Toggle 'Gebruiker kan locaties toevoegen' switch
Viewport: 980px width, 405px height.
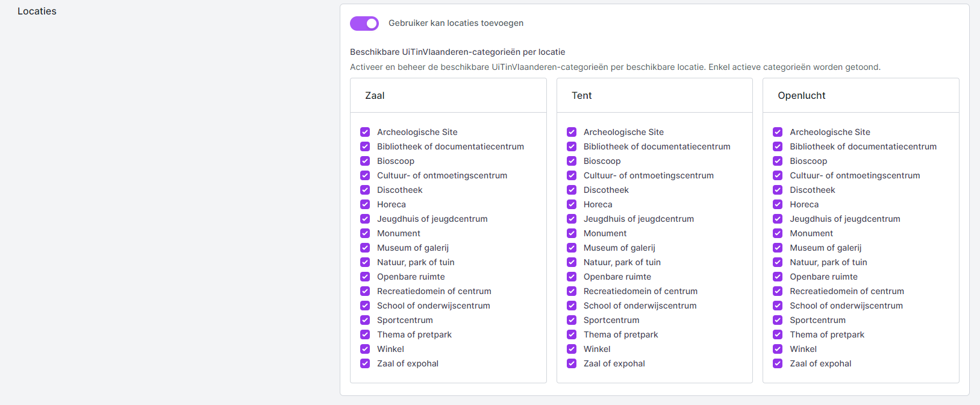click(x=364, y=24)
